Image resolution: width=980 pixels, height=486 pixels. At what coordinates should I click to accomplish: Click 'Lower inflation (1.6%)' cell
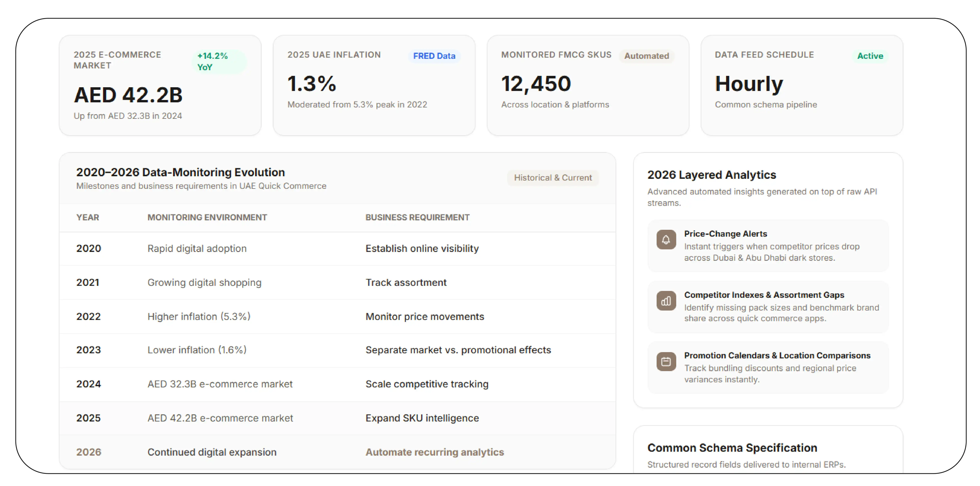click(197, 350)
